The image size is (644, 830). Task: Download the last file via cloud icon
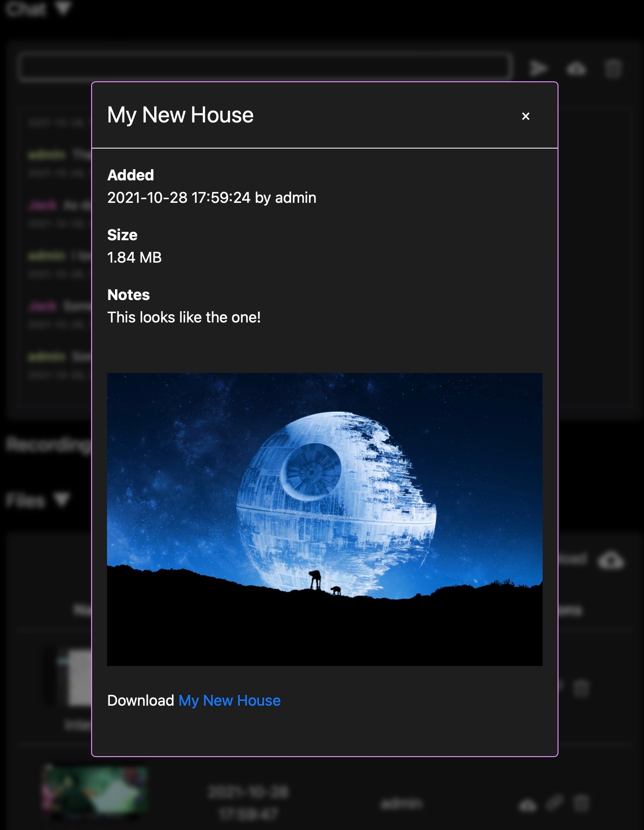click(x=528, y=804)
